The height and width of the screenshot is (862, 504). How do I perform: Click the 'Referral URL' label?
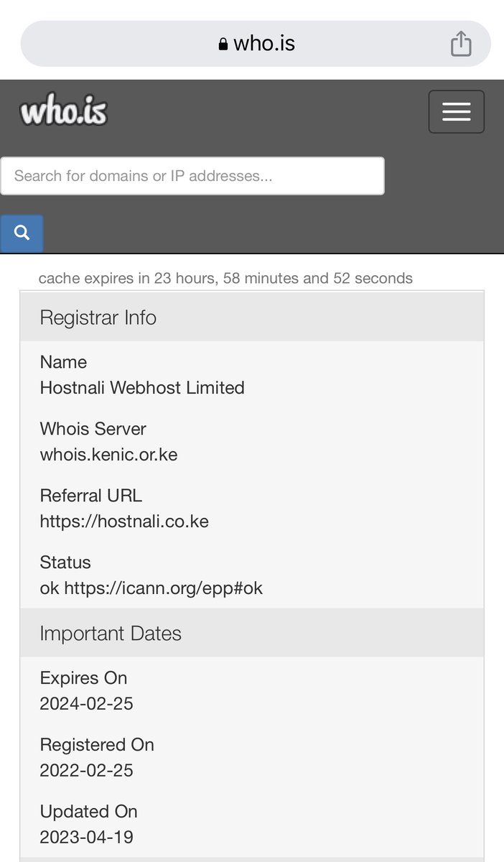(x=91, y=496)
